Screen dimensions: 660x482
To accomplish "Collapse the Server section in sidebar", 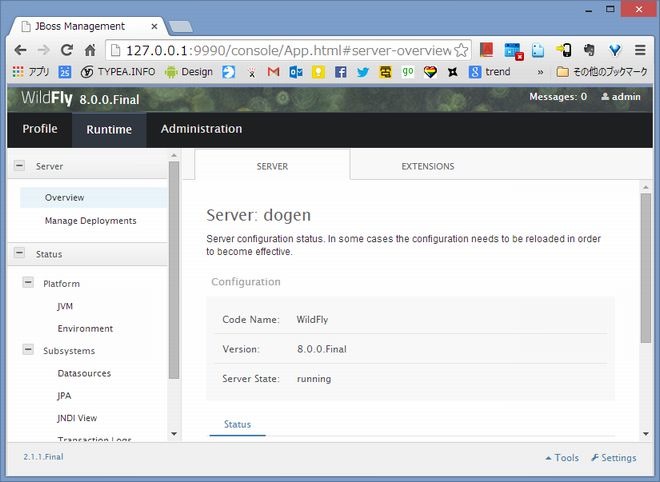I will [x=19, y=166].
